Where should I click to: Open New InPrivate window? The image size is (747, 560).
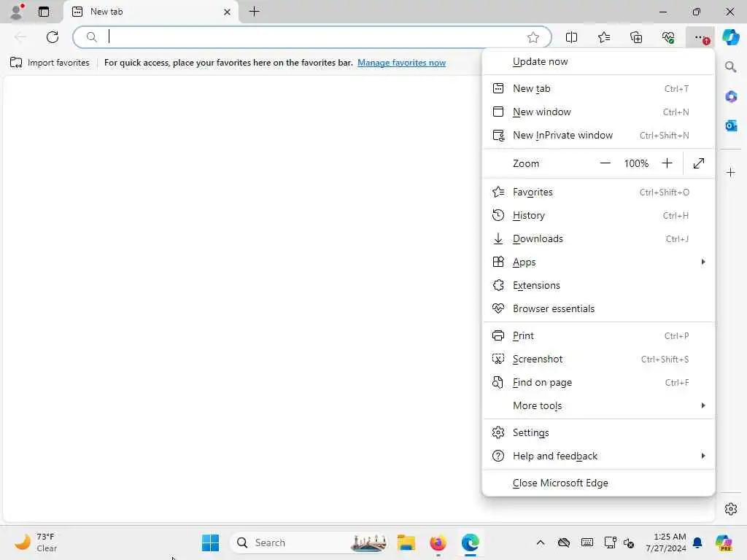[598, 135]
